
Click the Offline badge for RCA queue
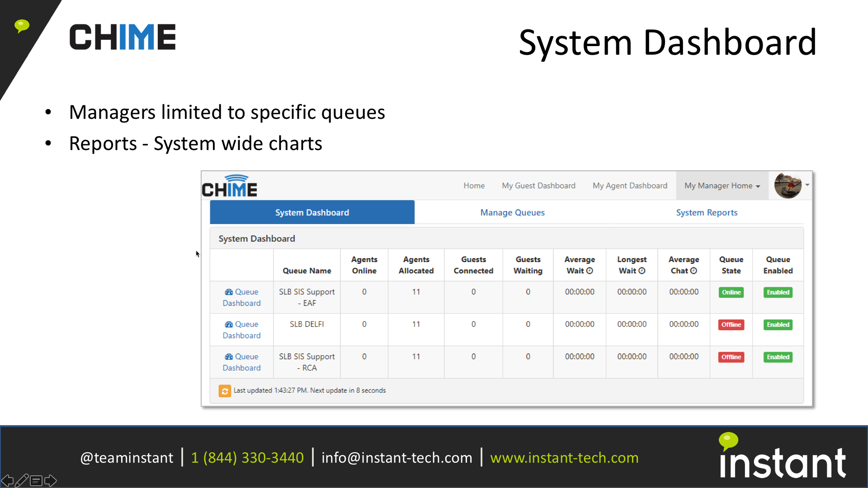731,357
